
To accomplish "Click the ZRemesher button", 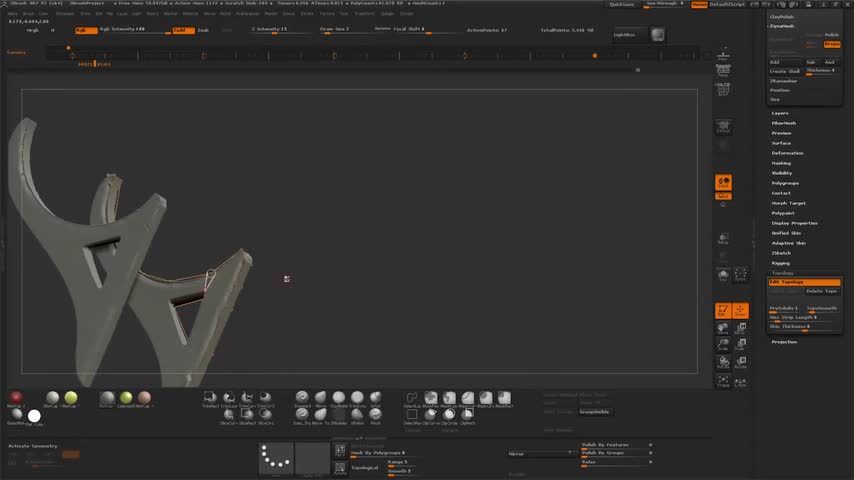I will coord(783,81).
